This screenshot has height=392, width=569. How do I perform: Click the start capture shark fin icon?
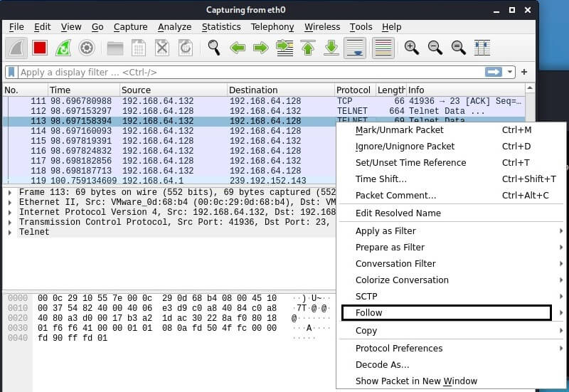[16, 48]
